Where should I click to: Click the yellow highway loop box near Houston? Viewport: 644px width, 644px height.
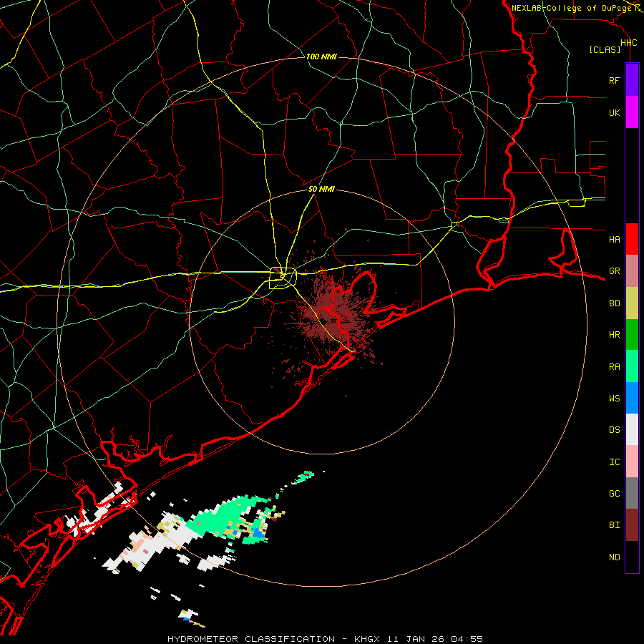coord(283,278)
